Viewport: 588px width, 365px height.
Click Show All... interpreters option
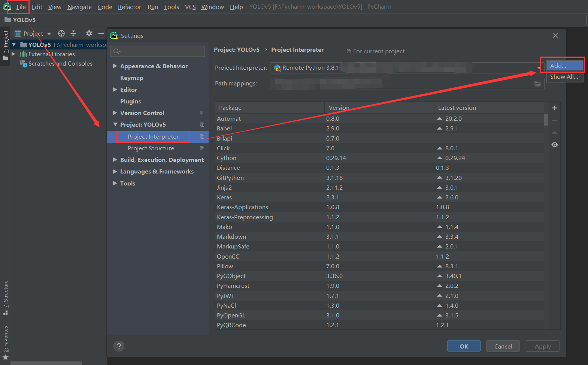point(564,76)
